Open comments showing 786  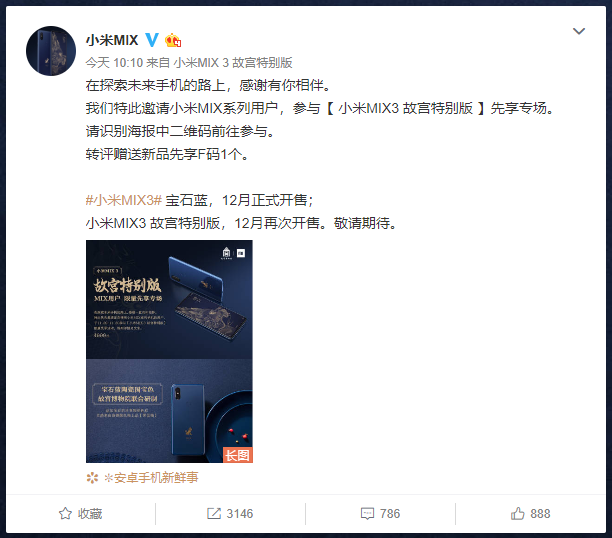(x=381, y=513)
